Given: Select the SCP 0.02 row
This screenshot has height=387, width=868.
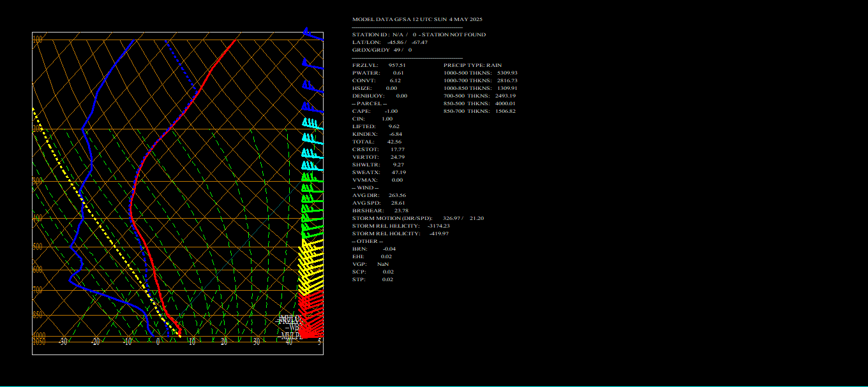Looking at the screenshot, I should click(x=373, y=272).
